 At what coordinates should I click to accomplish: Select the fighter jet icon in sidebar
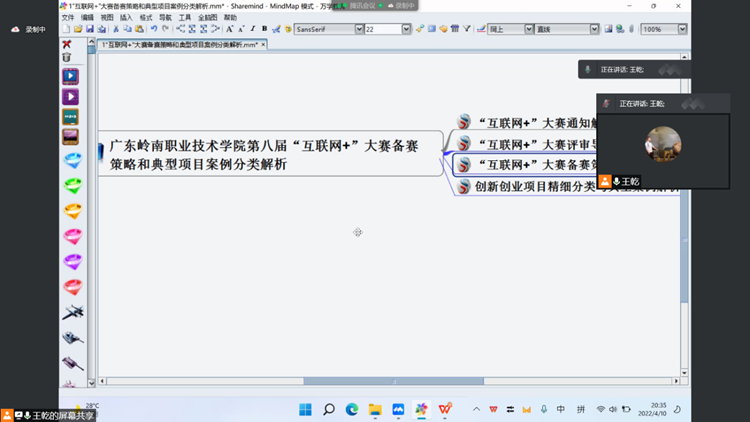(73, 312)
